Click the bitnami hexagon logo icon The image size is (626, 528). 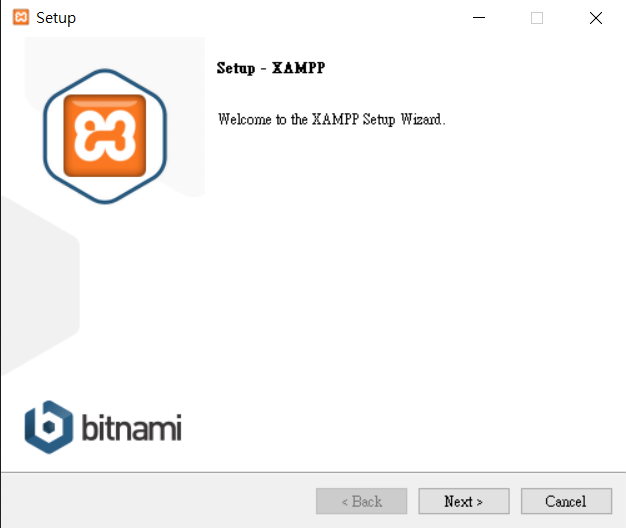pos(49,427)
